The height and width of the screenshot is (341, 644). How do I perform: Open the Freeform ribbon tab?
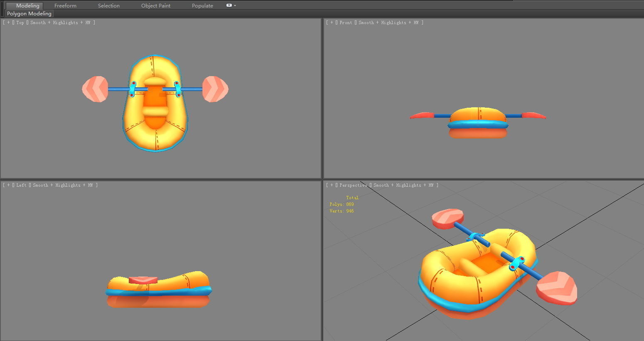[x=65, y=5]
